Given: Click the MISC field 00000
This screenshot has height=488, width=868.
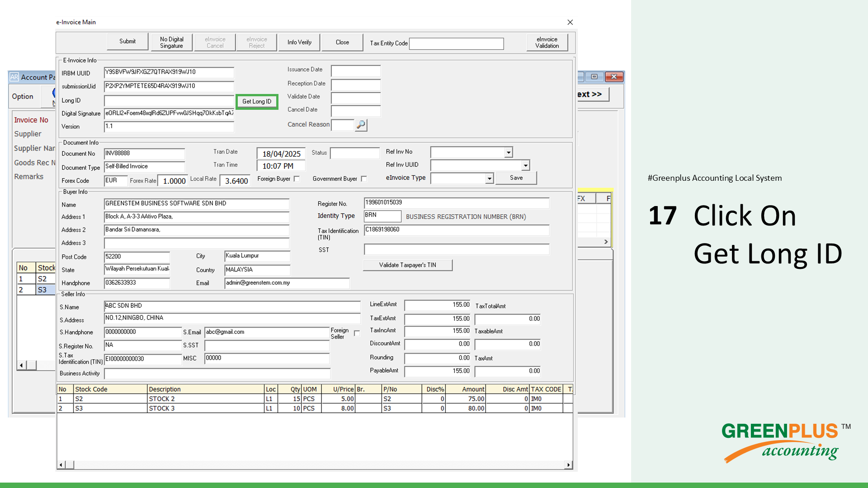Looking at the screenshot, I should (x=267, y=359).
